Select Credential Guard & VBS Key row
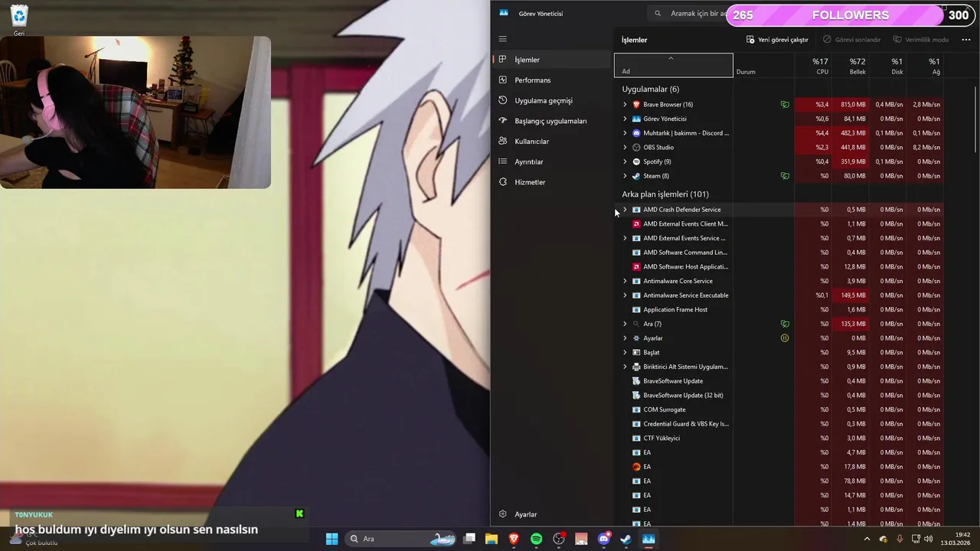The width and height of the screenshot is (980, 551). coord(686,424)
